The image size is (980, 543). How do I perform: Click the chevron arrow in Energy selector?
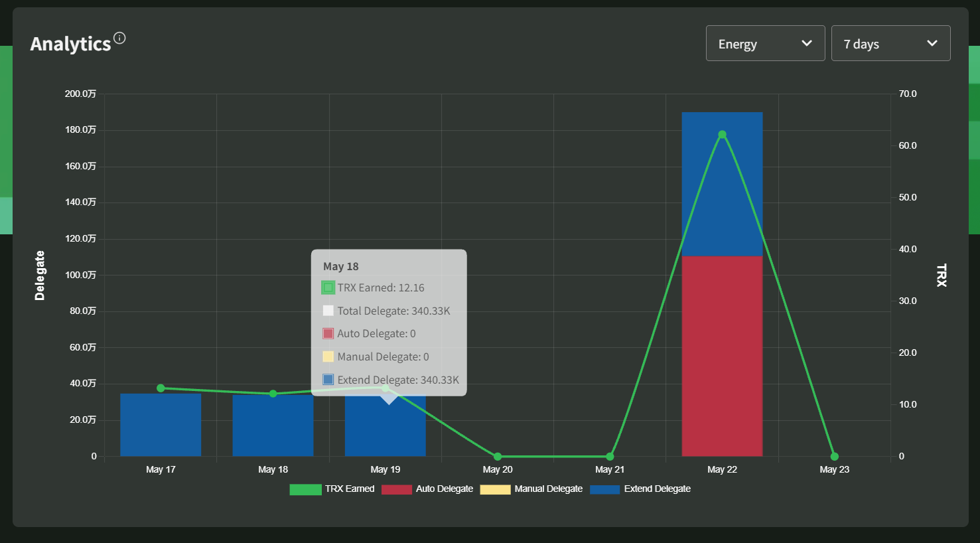pyautogui.click(x=807, y=43)
